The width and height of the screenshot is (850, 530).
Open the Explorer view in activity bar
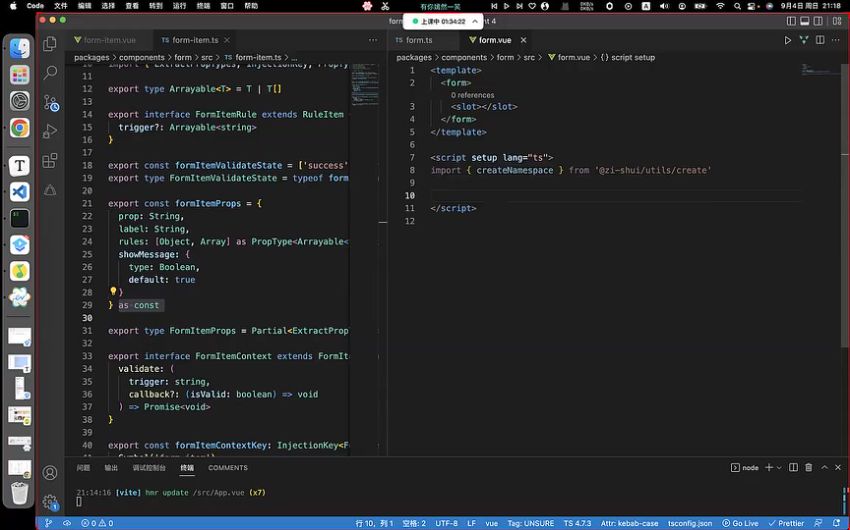pos(50,44)
